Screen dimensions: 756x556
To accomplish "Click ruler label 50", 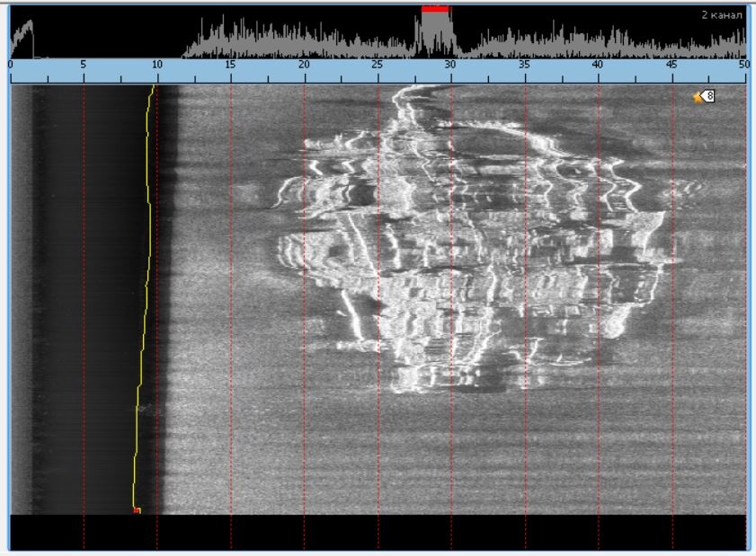I will pyautogui.click(x=744, y=65).
